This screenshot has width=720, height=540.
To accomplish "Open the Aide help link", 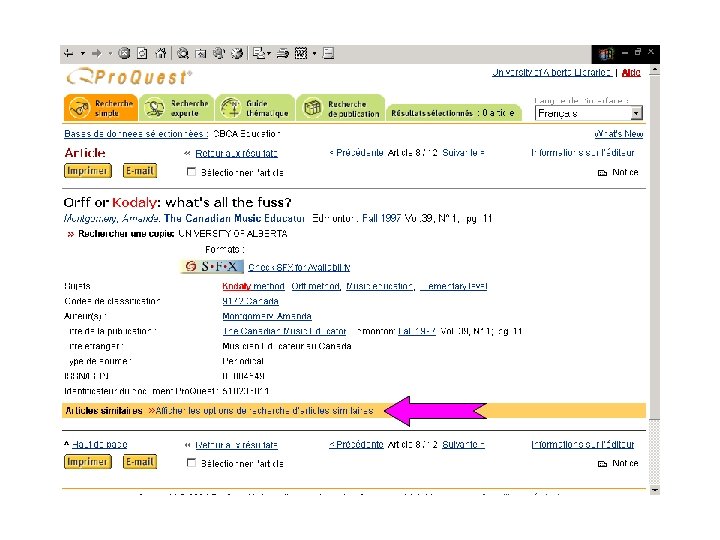I will [x=631, y=73].
